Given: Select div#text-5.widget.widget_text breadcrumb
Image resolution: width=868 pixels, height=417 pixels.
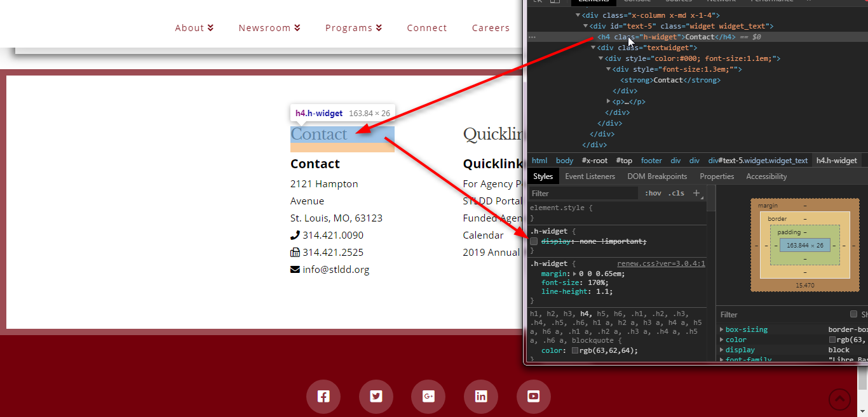Looking at the screenshot, I should click(x=758, y=161).
